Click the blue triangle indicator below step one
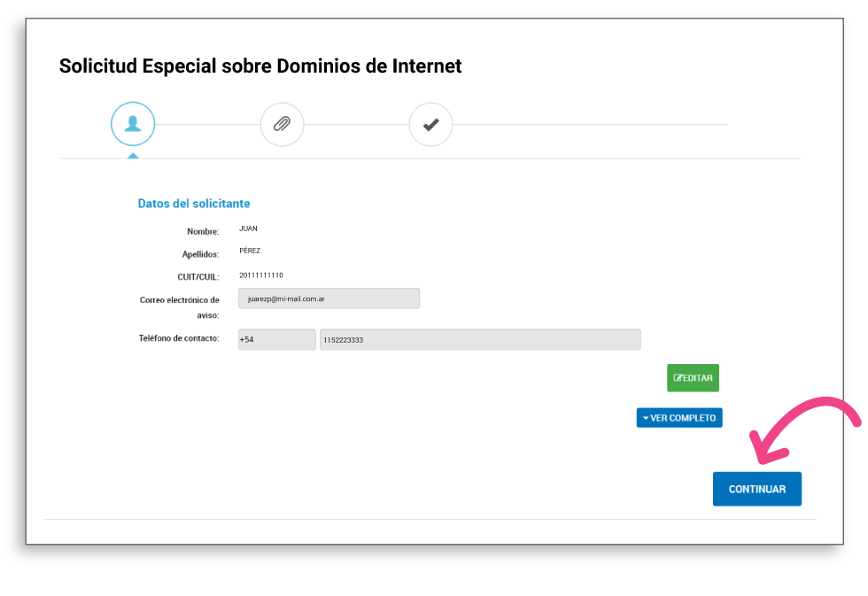Screen dimensions: 868x596 pos(133,154)
